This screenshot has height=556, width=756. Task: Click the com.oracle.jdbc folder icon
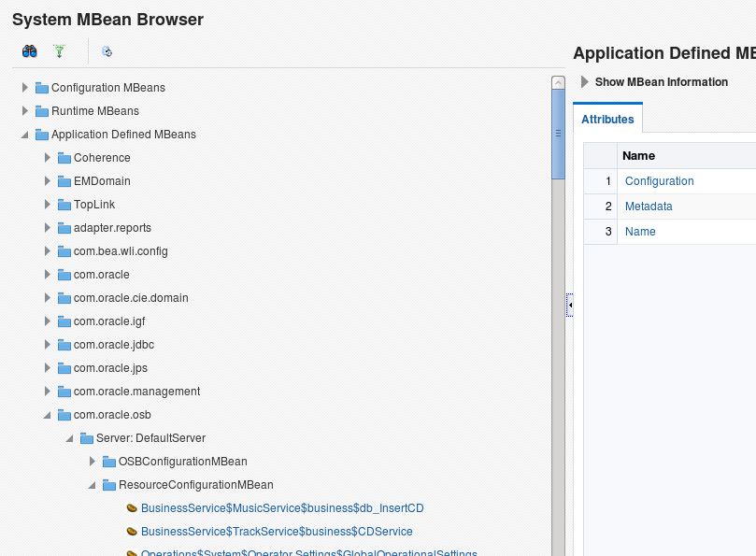click(64, 345)
